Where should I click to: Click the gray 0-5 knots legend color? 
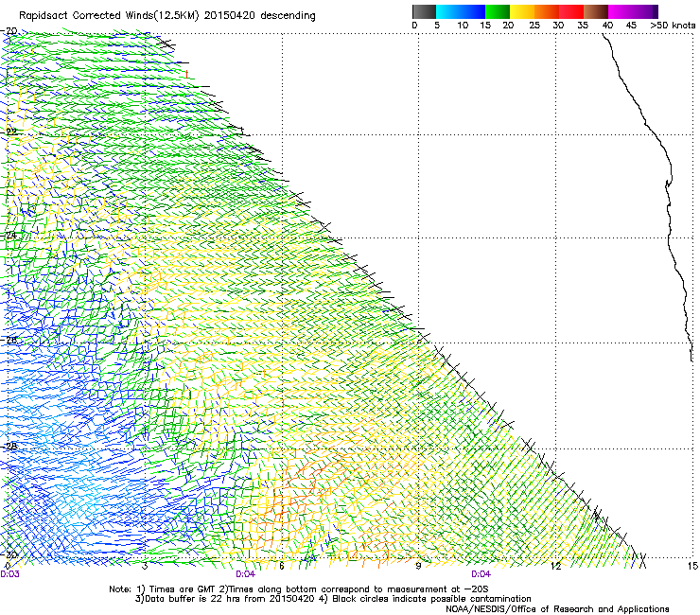coord(424,11)
